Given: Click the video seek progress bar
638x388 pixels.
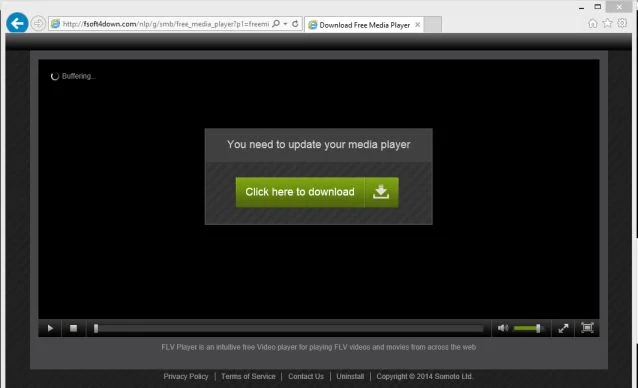Looking at the screenshot, I should 288,329.
